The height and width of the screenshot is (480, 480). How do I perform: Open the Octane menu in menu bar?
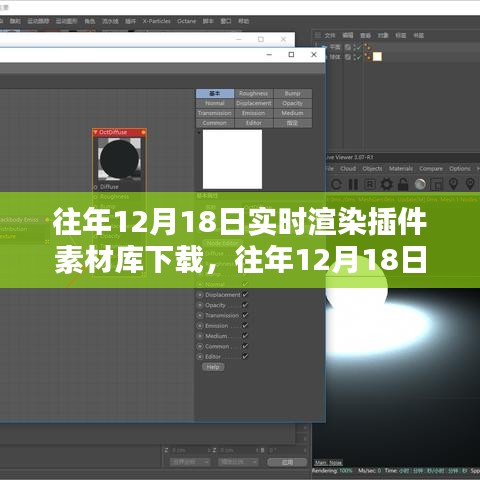(186, 21)
